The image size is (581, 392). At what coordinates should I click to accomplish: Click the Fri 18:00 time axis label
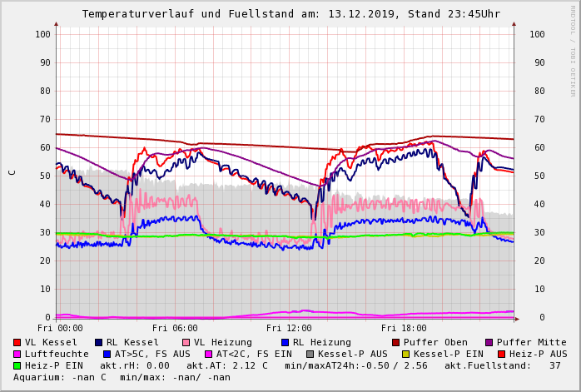tap(403, 328)
